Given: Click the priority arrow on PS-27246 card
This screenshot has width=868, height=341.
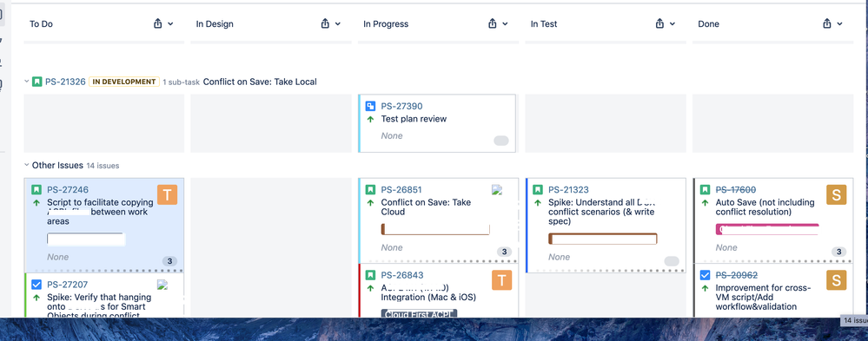Looking at the screenshot, I should (36, 203).
